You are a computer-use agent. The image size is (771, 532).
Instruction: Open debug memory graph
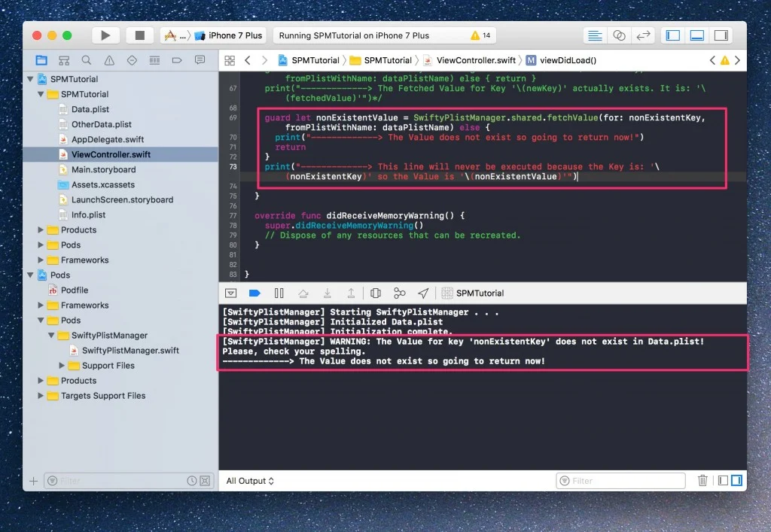click(x=399, y=293)
